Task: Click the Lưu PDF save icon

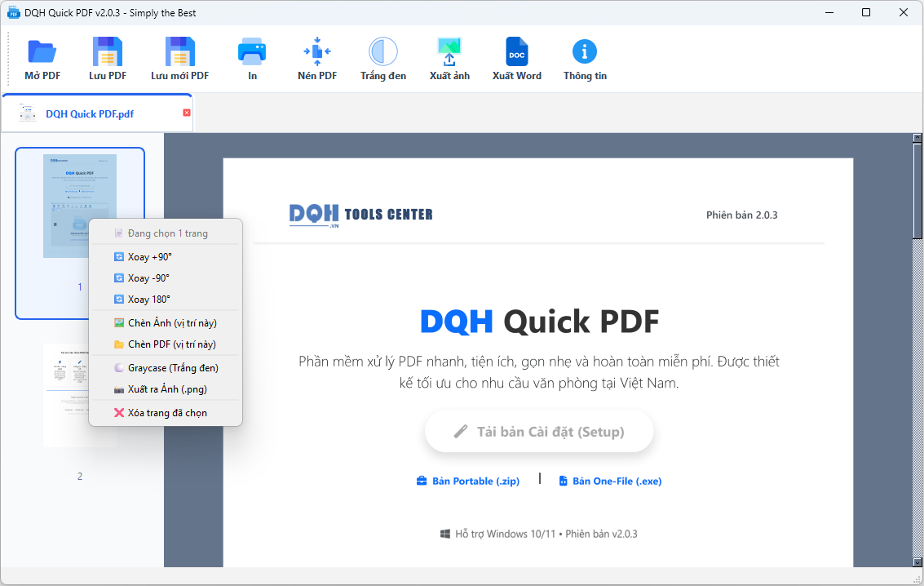Action: 108,52
